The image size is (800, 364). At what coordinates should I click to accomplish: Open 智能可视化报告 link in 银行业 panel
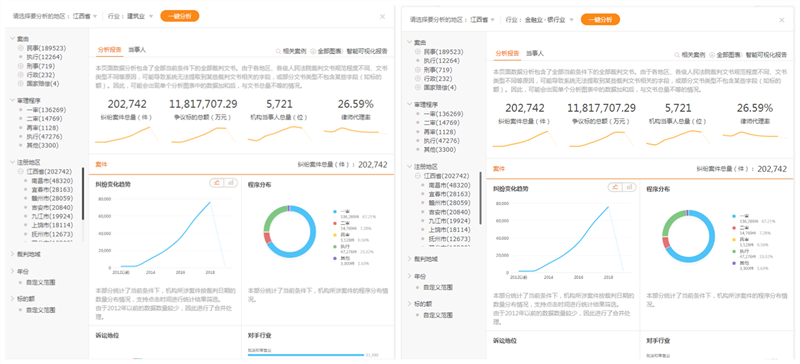pyautogui.click(x=766, y=54)
